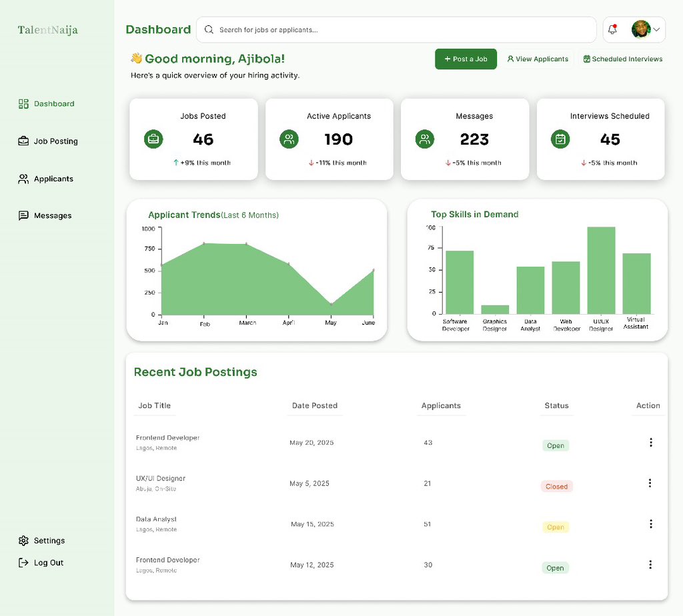Click the View Applicants link

(x=538, y=59)
